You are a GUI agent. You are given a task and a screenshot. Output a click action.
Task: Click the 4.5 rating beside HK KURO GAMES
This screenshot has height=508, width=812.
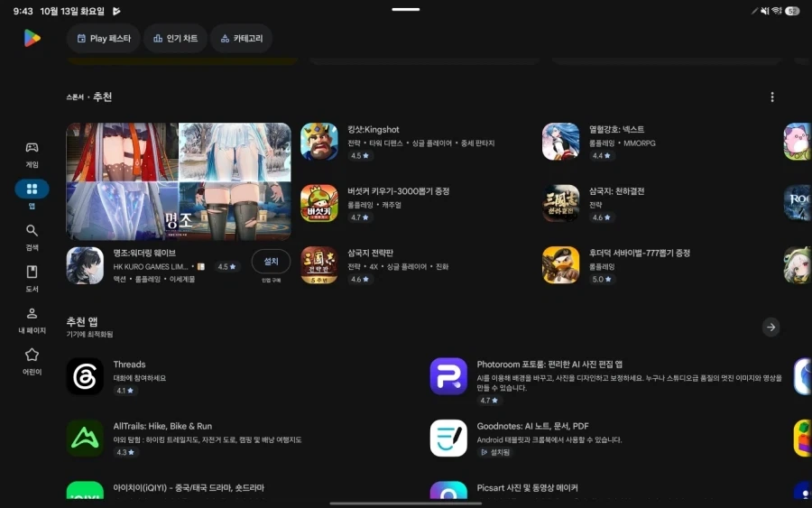pyautogui.click(x=226, y=267)
